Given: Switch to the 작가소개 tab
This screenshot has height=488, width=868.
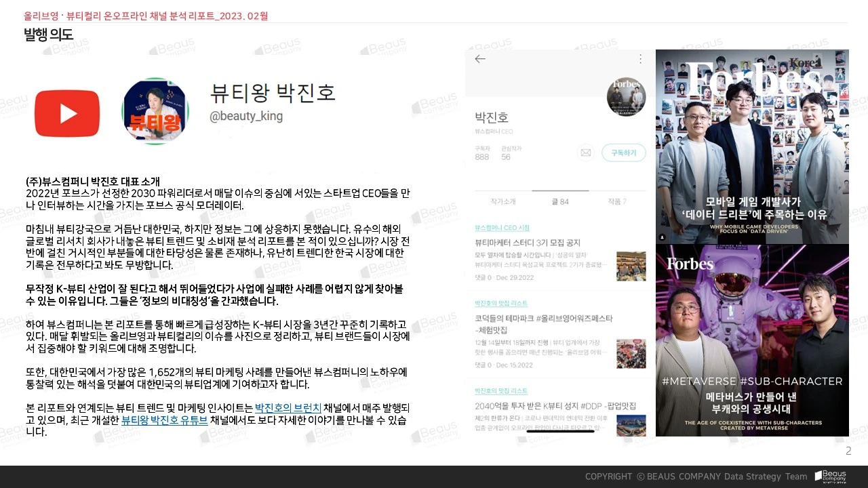Looking at the screenshot, I should point(503,201).
